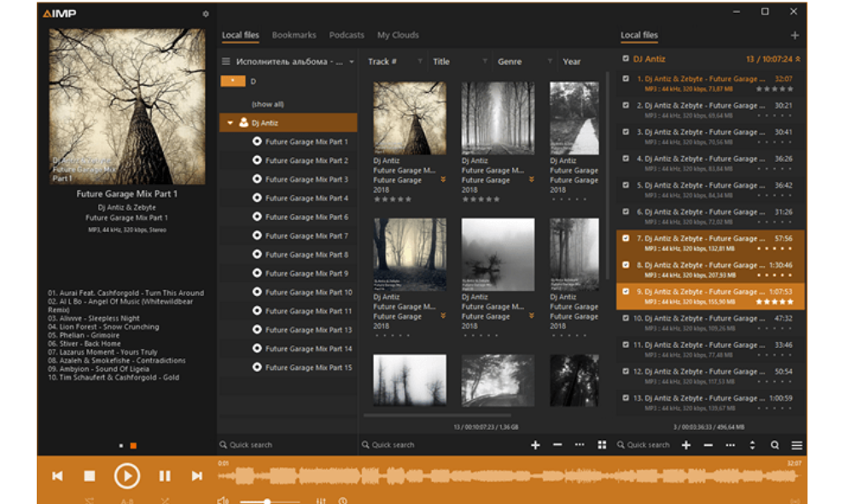Skip to the next track

[x=197, y=476]
